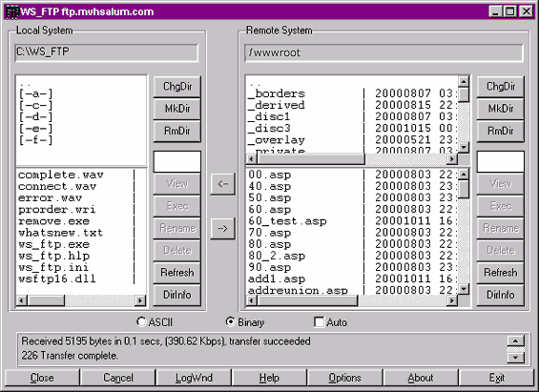Viewport: 539px width, 392px height.
Task: Open the LogWnd window
Action: [x=194, y=378]
